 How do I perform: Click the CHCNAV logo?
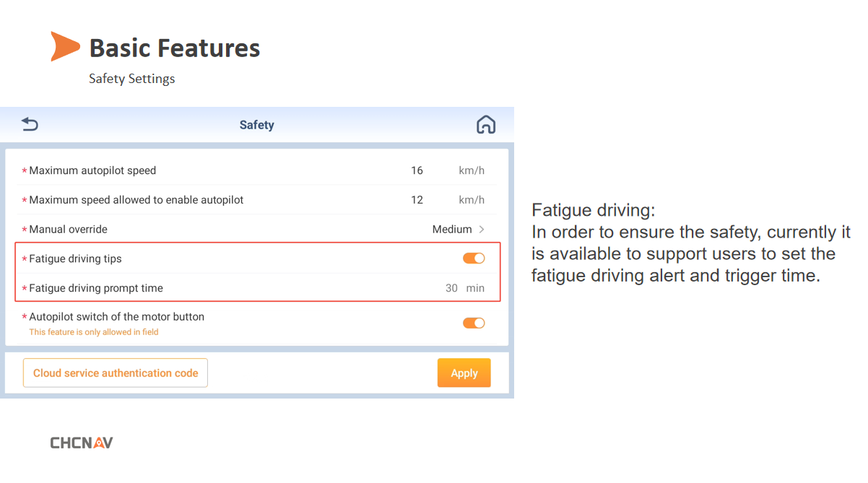[82, 443]
